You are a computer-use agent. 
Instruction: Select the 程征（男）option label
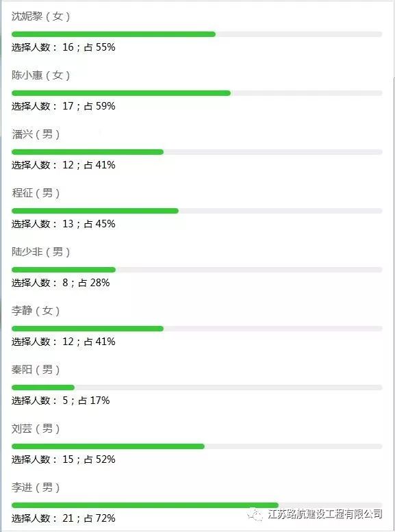(36, 193)
